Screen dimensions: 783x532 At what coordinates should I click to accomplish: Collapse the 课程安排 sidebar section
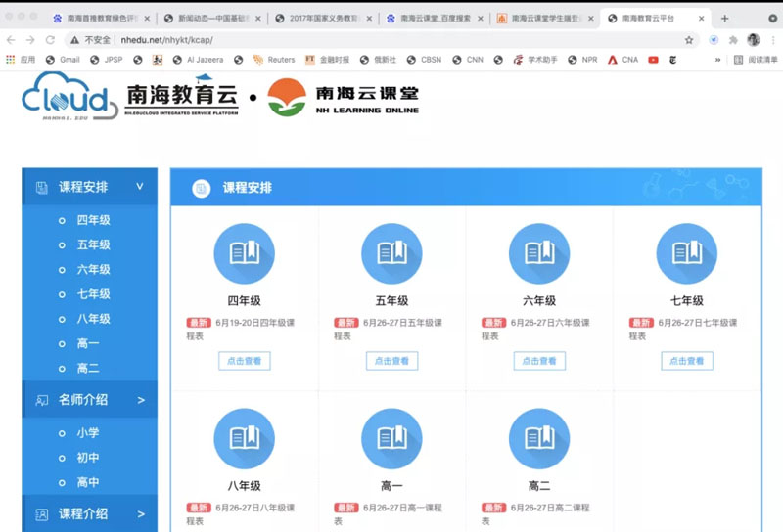(140, 186)
